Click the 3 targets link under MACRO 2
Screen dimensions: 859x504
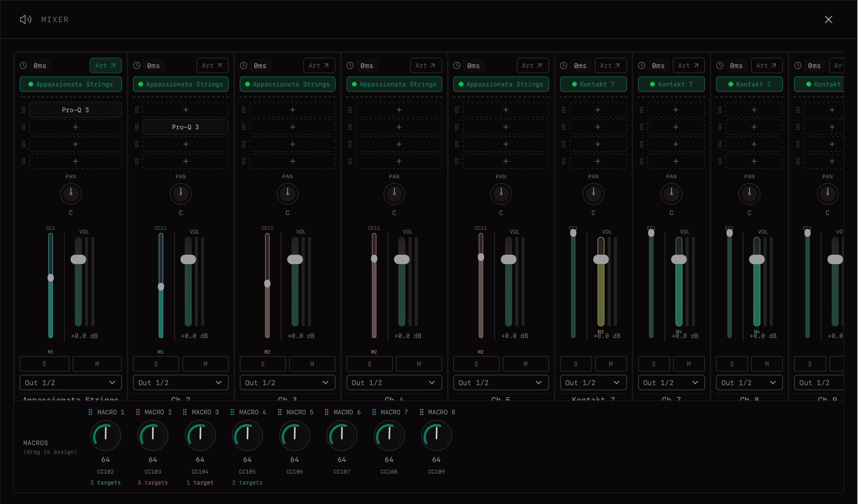click(x=153, y=482)
